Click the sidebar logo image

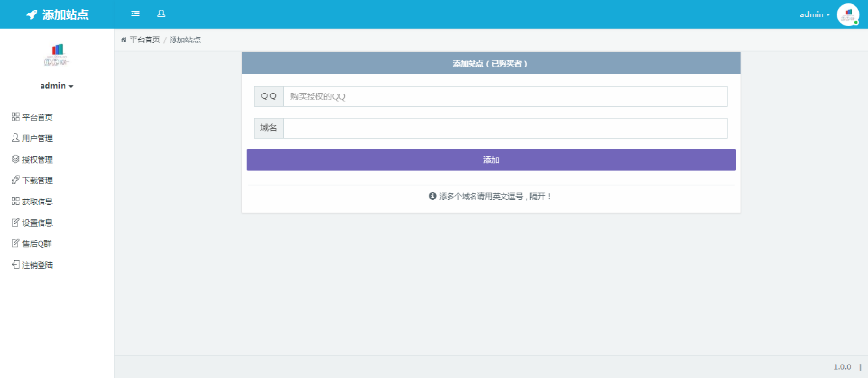[57, 54]
